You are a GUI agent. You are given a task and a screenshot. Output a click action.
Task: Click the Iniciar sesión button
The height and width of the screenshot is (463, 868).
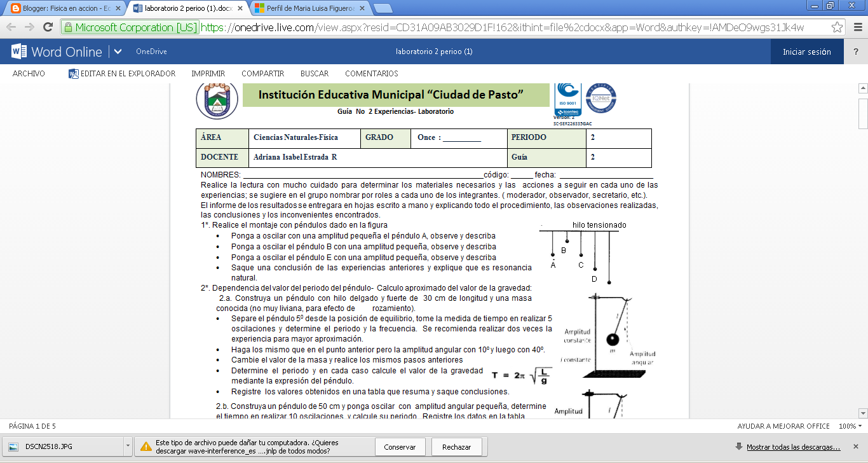(807, 52)
